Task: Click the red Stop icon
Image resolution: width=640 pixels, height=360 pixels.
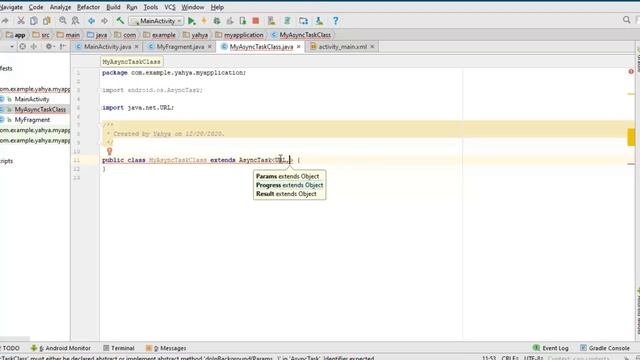Action: 256,21
